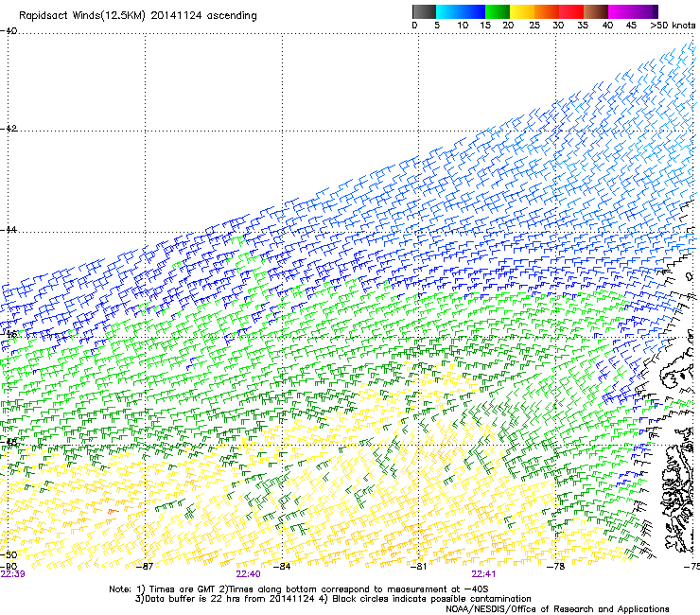Click the legend label '40'
The width and height of the screenshot is (700, 615).
click(607, 26)
